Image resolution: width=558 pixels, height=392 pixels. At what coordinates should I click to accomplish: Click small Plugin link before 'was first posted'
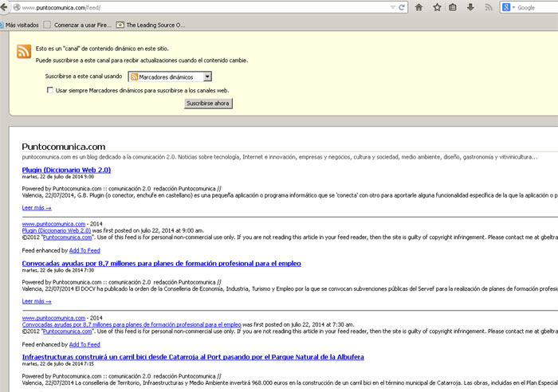tap(57, 230)
